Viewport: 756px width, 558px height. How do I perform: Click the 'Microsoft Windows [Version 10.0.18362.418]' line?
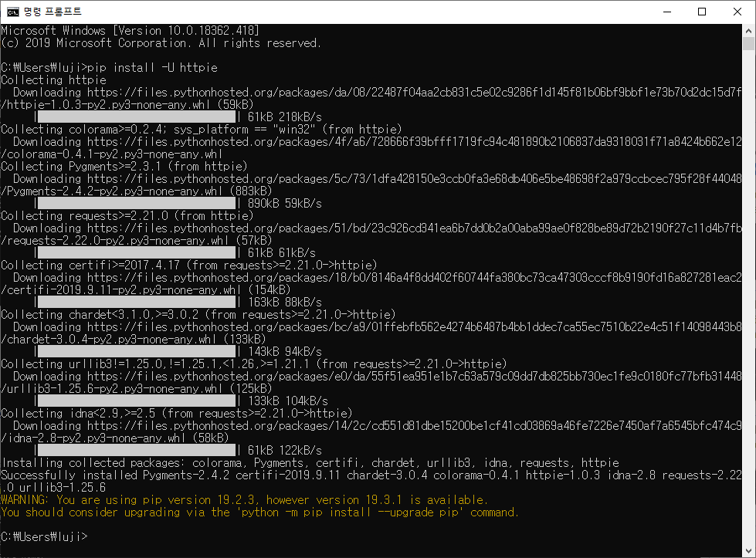coord(131,30)
